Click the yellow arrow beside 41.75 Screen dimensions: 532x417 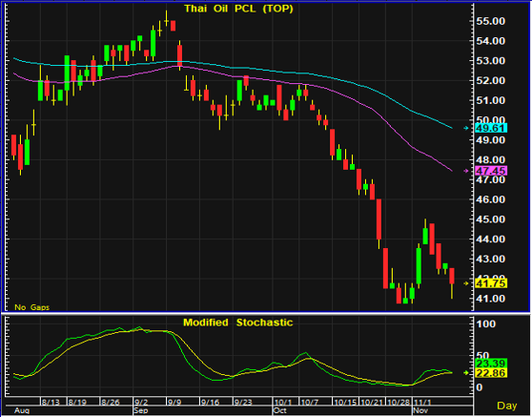pyautogui.click(x=466, y=283)
